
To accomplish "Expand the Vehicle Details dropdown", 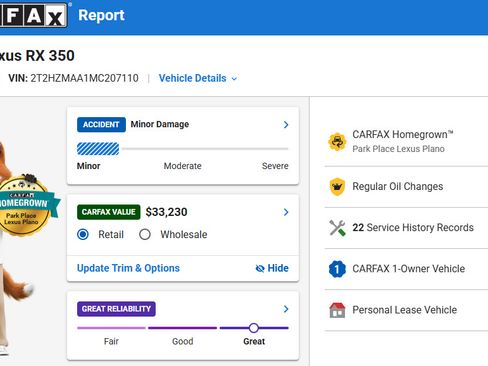I will coord(198,78).
